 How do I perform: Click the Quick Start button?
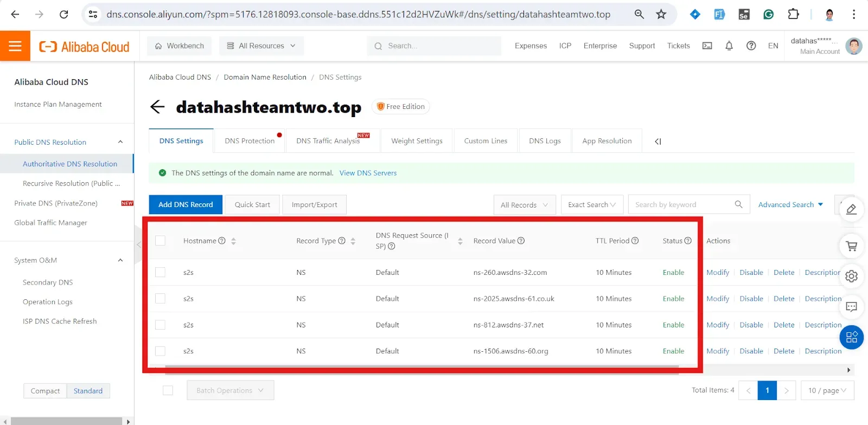tap(252, 204)
